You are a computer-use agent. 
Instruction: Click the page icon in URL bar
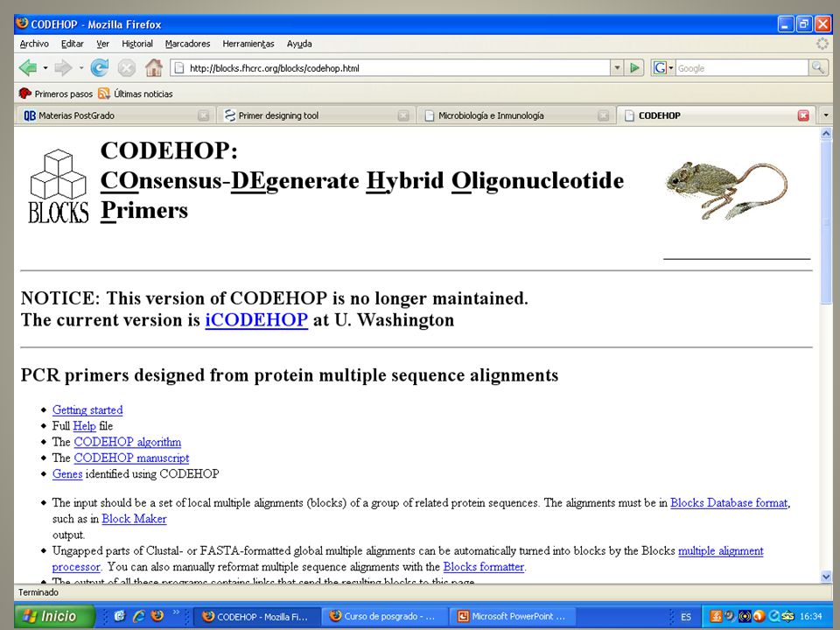[x=179, y=68]
